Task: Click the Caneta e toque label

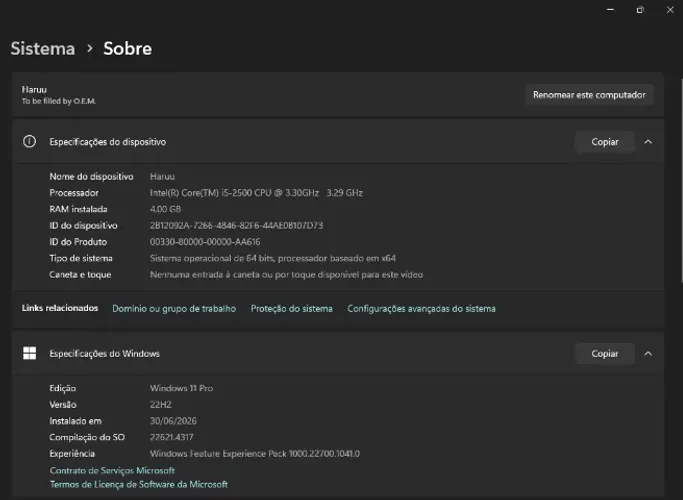Action: pyautogui.click(x=80, y=274)
